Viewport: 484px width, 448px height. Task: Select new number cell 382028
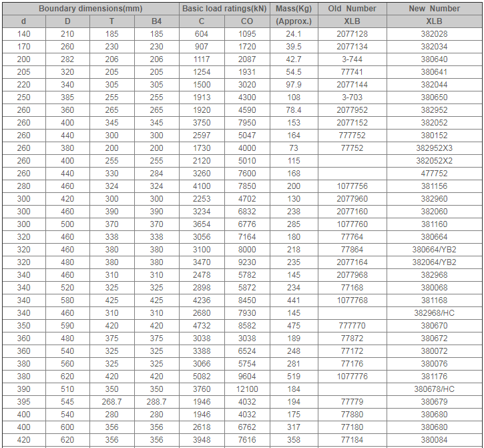[434, 34]
